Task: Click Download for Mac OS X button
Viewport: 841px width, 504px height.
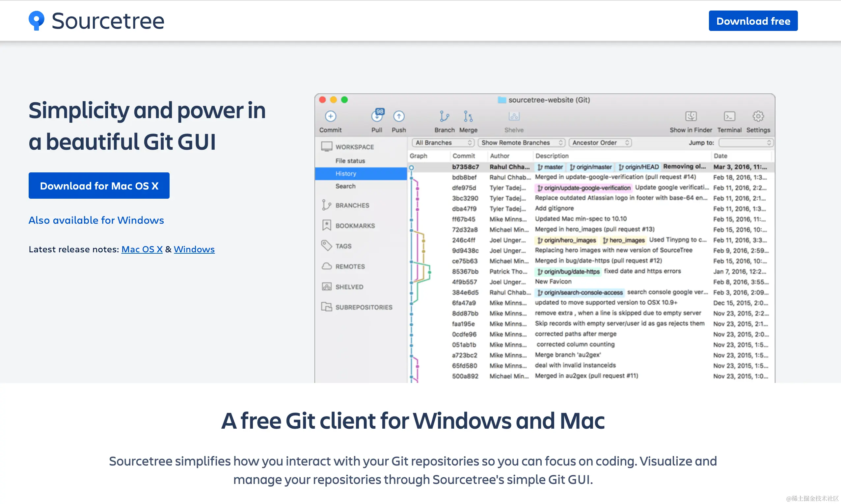Action: pyautogui.click(x=99, y=186)
